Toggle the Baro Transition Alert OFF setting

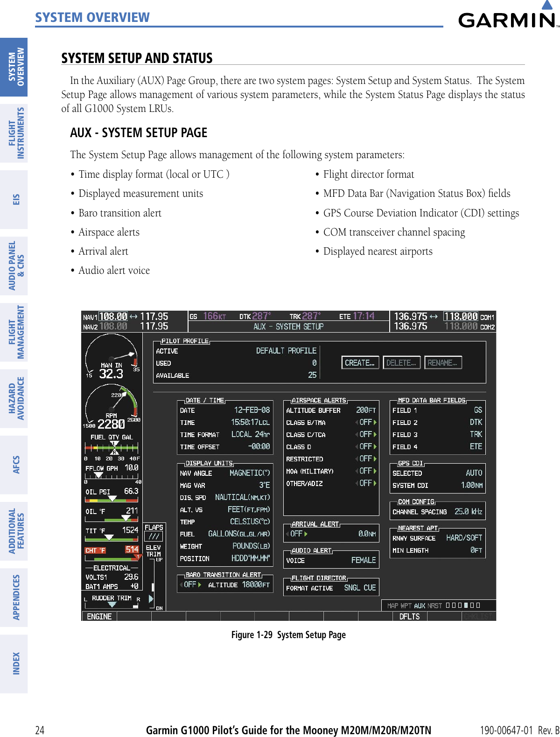click(190, 584)
